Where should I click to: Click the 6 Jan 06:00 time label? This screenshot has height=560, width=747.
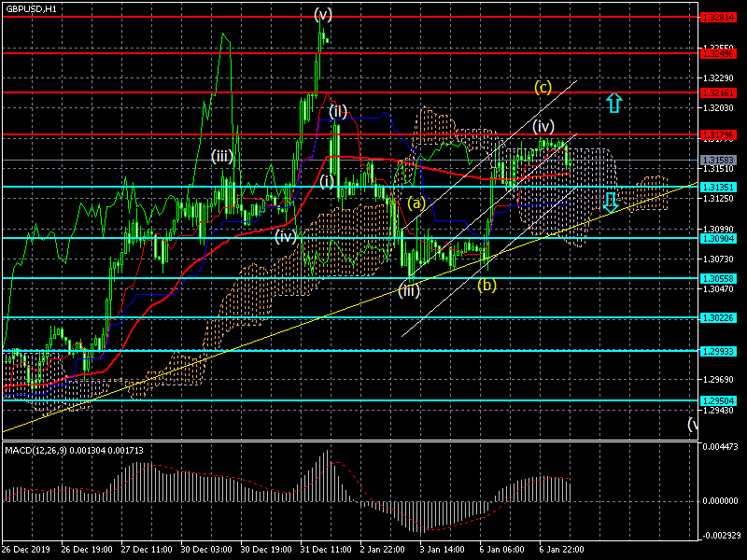point(502,549)
